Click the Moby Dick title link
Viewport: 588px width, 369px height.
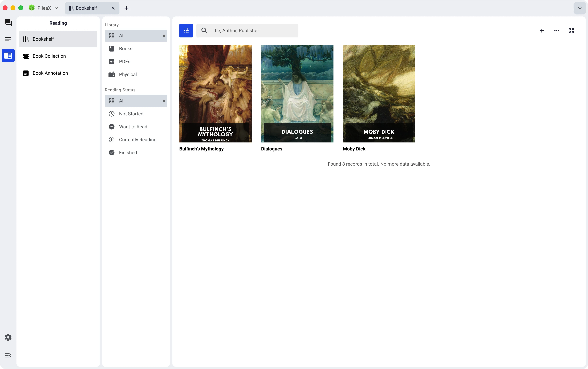pos(354,149)
